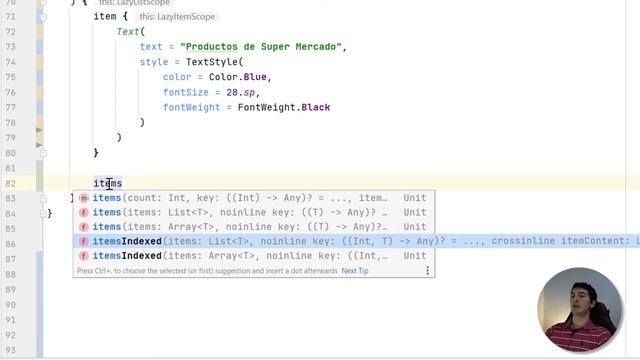Select itemsIndexed Array<T> suggestion
Viewport: 640px width, 360px height.
253,256
